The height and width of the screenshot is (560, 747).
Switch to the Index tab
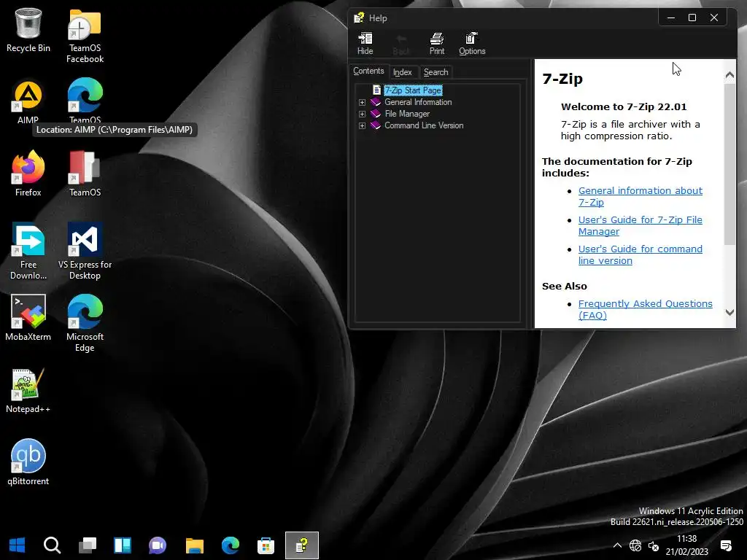coord(402,72)
